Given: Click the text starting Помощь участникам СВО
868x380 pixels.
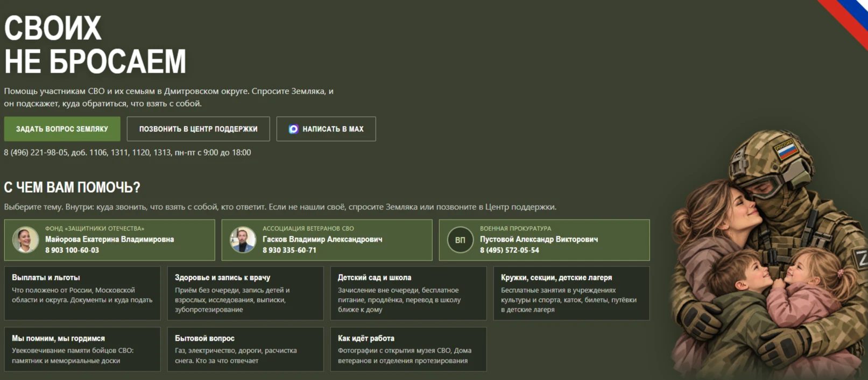Looking at the screenshot, I should [169, 97].
